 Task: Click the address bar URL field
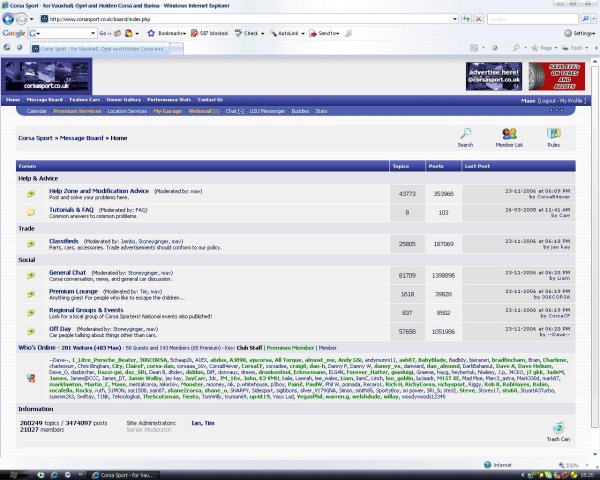click(x=245, y=19)
